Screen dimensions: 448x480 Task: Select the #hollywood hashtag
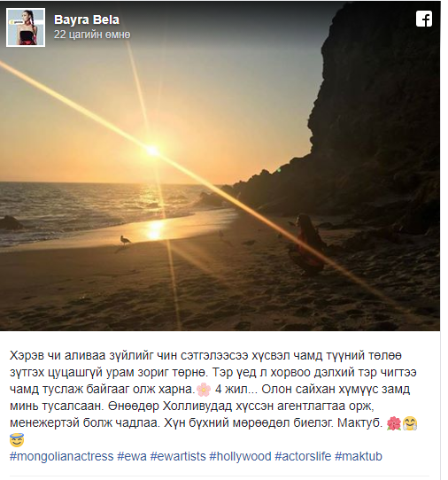[240, 456]
